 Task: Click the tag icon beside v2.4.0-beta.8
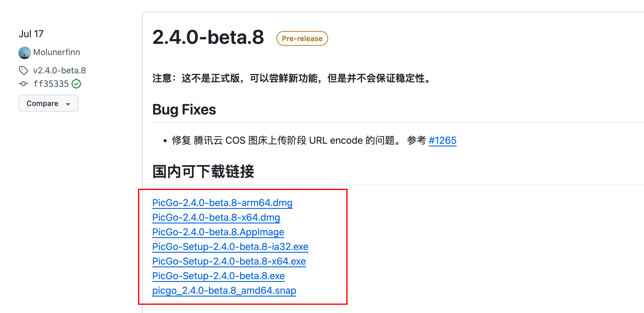tap(23, 70)
